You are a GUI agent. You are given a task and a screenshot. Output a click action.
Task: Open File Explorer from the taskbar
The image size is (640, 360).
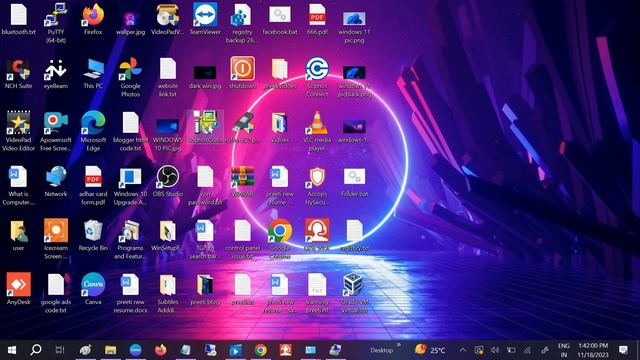tap(110, 350)
